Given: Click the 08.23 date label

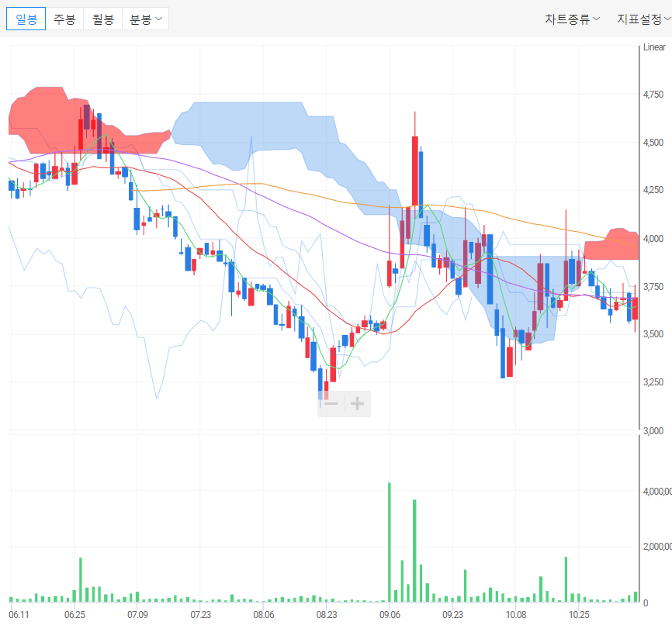Looking at the screenshot, I should tap(327, 615).
